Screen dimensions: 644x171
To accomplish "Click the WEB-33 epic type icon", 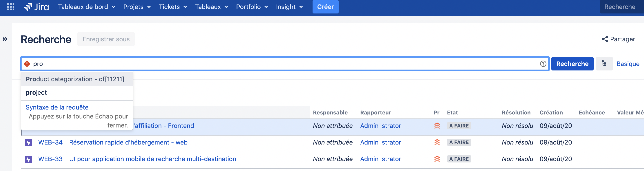I will [x=28, y=159].
